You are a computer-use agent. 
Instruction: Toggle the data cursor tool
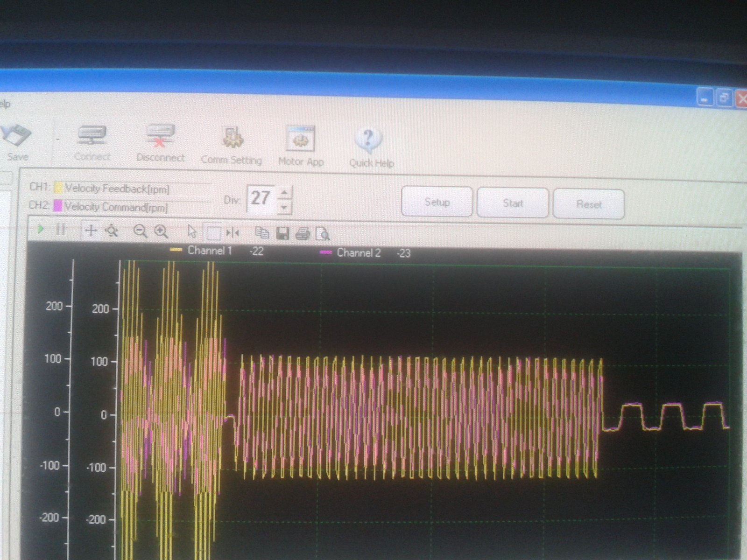tap(232, 233)
